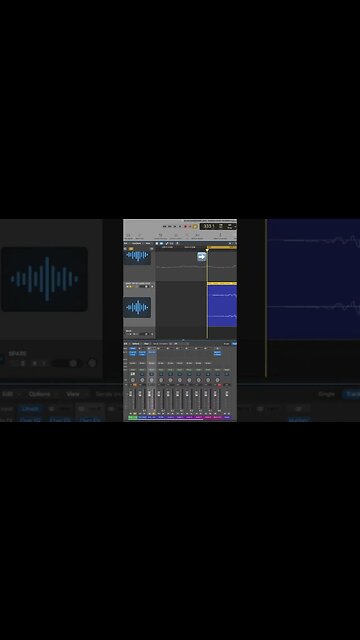This screenshot has width=360, height=640.
Task: Open the mixer View menu
Action: (x=146, y=344)
